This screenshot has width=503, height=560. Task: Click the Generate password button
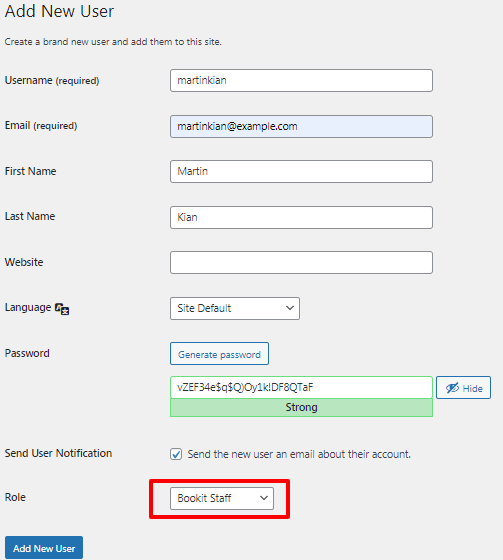click(219, 354)
